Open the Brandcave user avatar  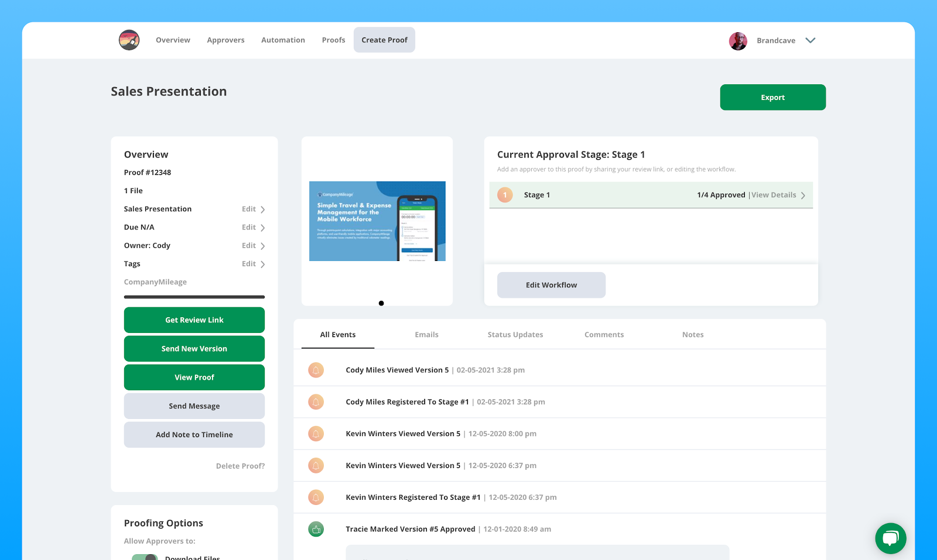(x=738, y=41)
